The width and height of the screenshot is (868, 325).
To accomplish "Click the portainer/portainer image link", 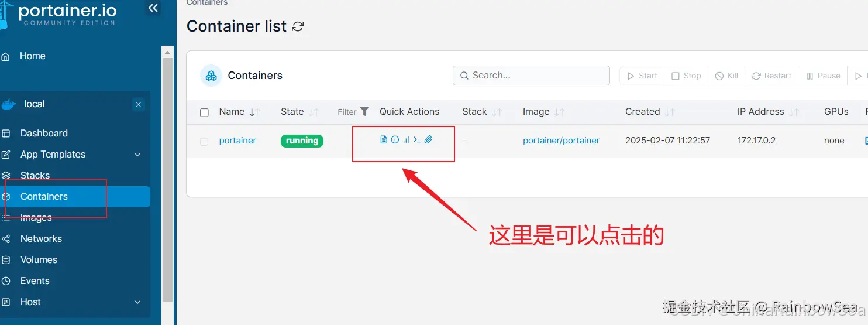I will 561,141.
